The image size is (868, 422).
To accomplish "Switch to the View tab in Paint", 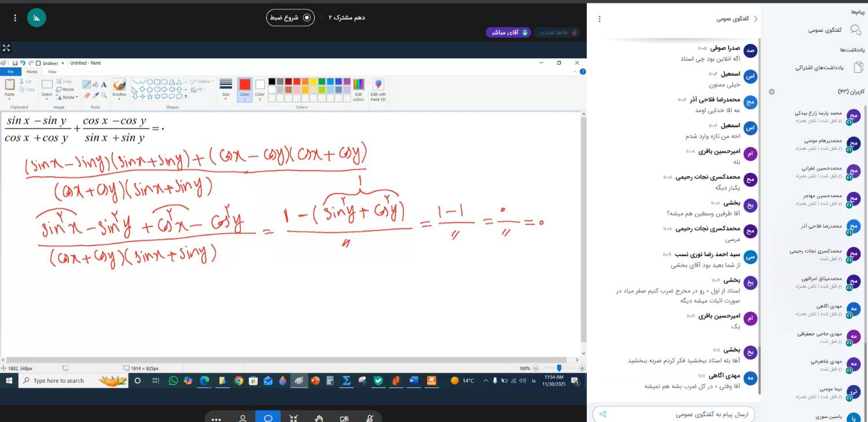I will [52, 72].
